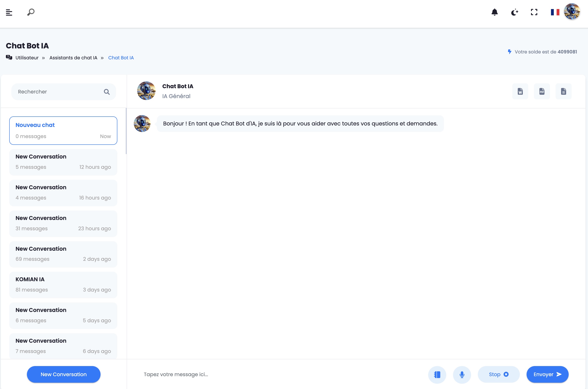Image resolution: width=588 pixels, height=389 pixels.
Task: Click search icon in Rechercher field
Action: tap(107, 92)
